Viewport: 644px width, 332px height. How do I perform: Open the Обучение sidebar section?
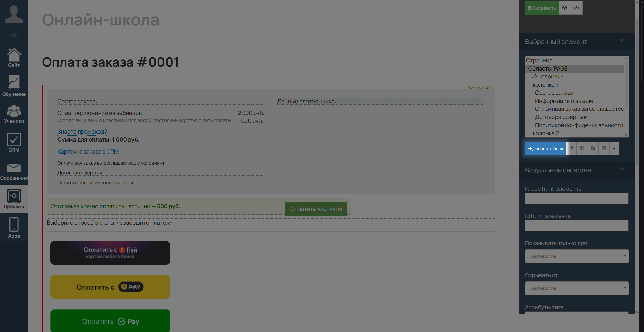pyautogui.click(x=14, y=86)
